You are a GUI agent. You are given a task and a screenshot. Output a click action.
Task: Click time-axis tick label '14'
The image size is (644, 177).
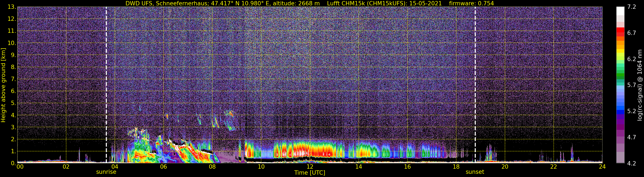click(358, 167)
